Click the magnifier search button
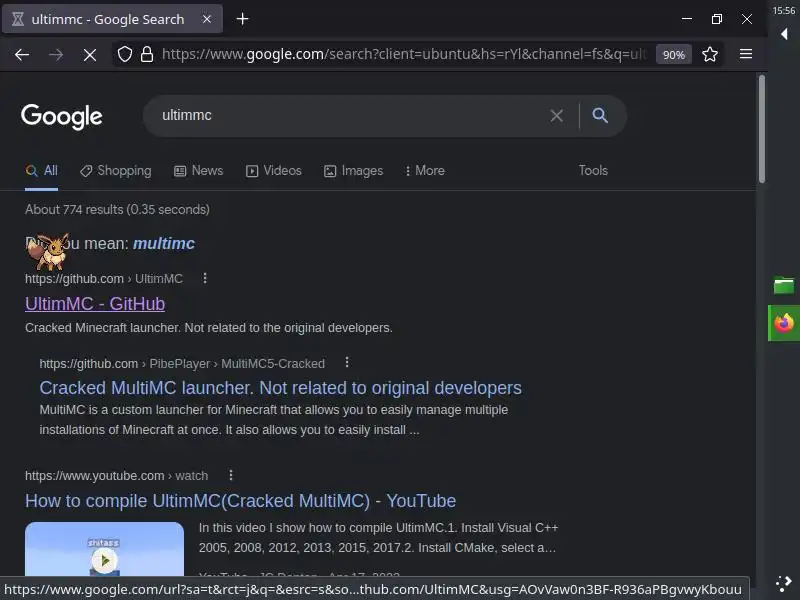Screen dimensions: 800x600 tap(600, 116)
